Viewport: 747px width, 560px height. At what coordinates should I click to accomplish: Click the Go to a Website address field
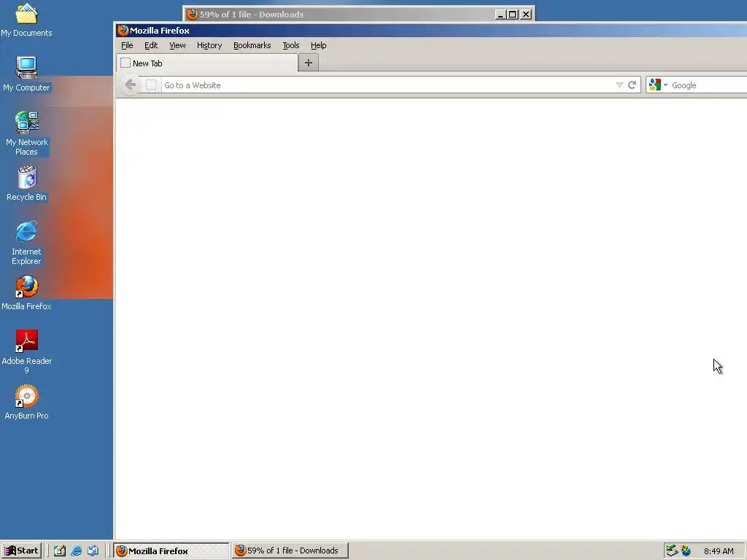pyautogui.click(x=387, y=85)
